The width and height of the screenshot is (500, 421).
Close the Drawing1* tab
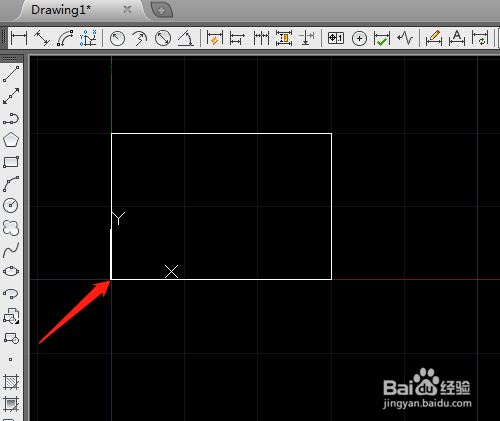coord(127,9)
